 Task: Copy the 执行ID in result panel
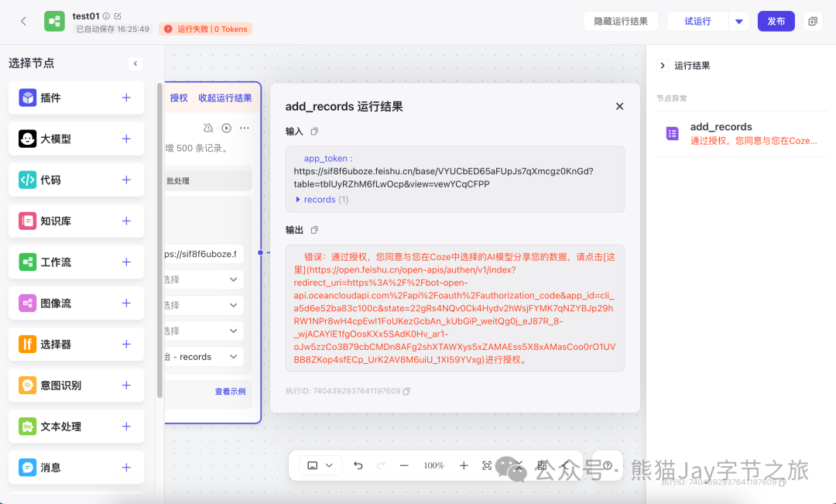tap(407, 391)
